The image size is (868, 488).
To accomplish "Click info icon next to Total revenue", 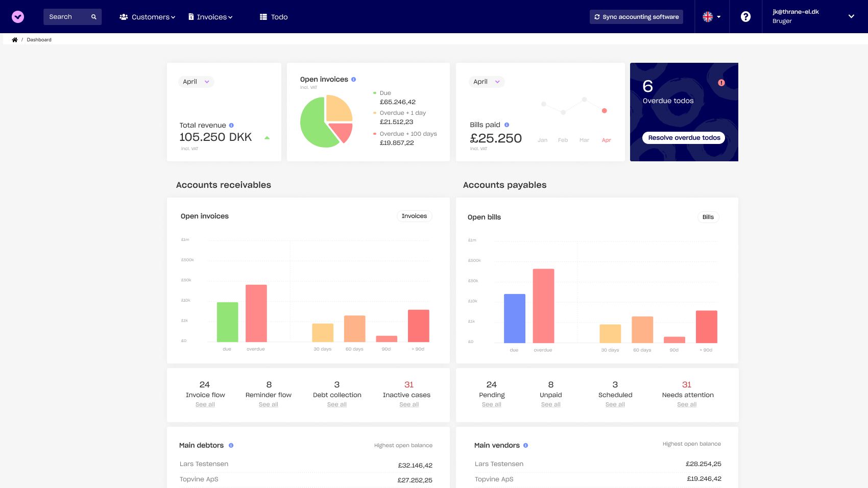I will 231,125.
